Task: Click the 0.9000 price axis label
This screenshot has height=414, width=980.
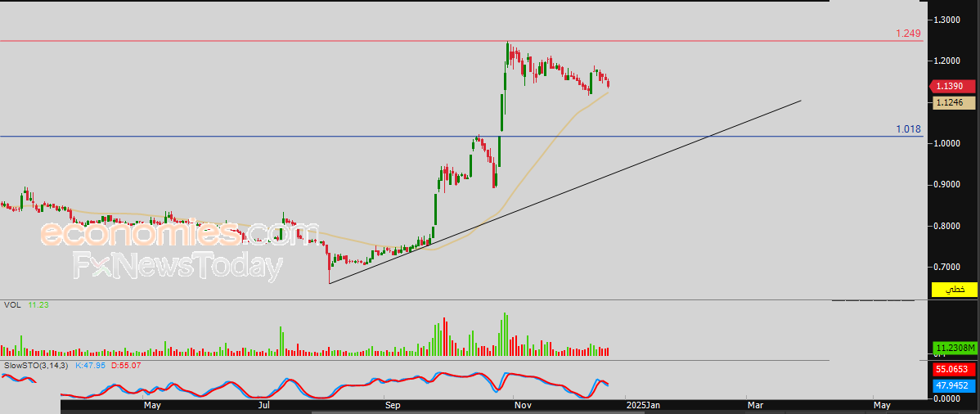Action: click(x=947, y=184)
